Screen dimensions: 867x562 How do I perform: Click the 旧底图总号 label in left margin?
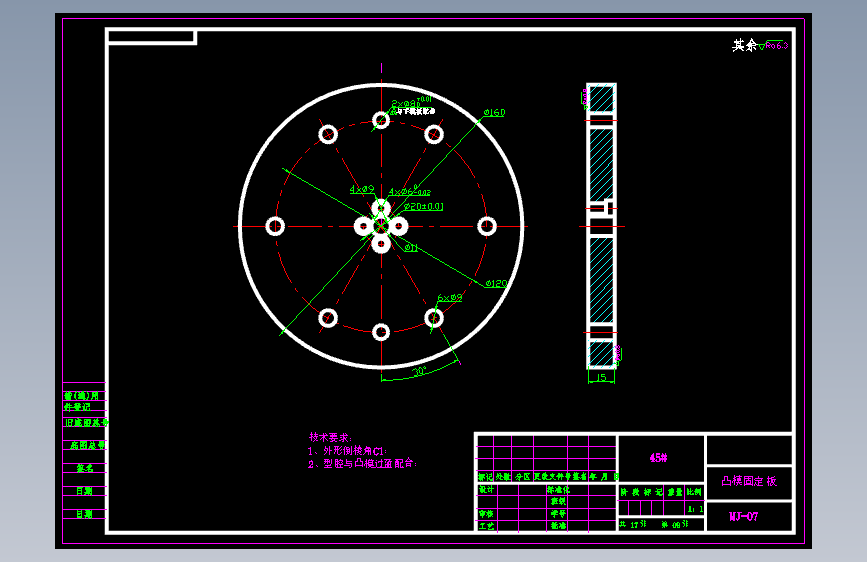pyautogui.click(x=86, y=423)
